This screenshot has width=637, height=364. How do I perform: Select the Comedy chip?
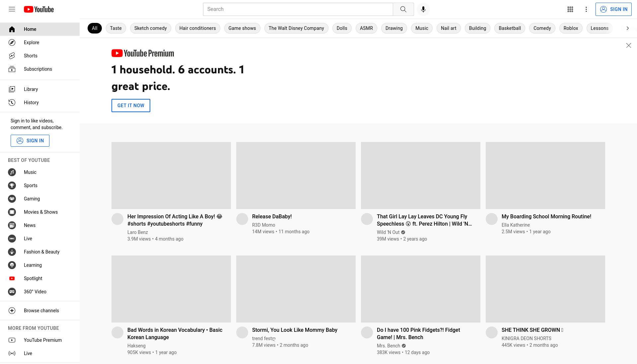[x=542, y=28]
